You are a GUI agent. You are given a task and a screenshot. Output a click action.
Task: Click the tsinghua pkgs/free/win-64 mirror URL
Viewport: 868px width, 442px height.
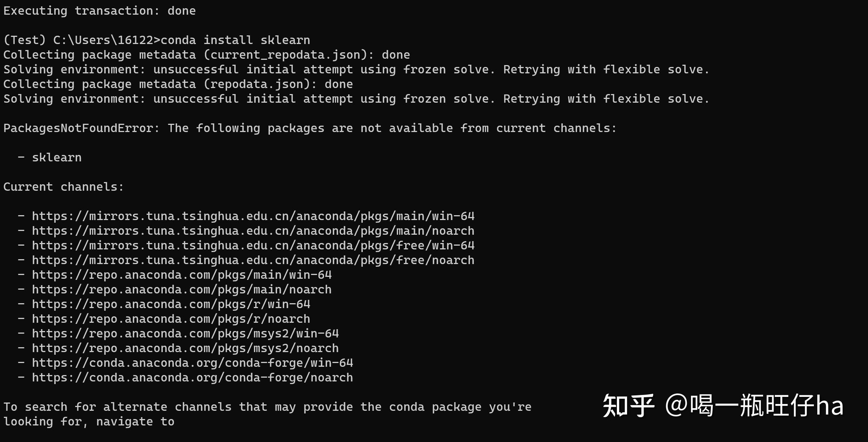coord(253,246)
